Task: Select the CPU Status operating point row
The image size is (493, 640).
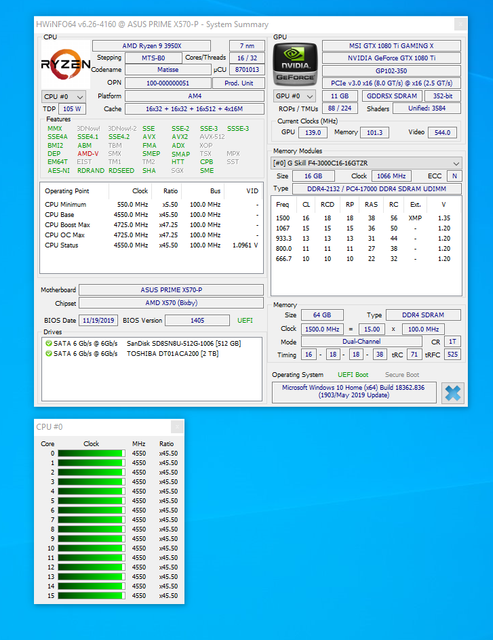Action: pos(151,245)
